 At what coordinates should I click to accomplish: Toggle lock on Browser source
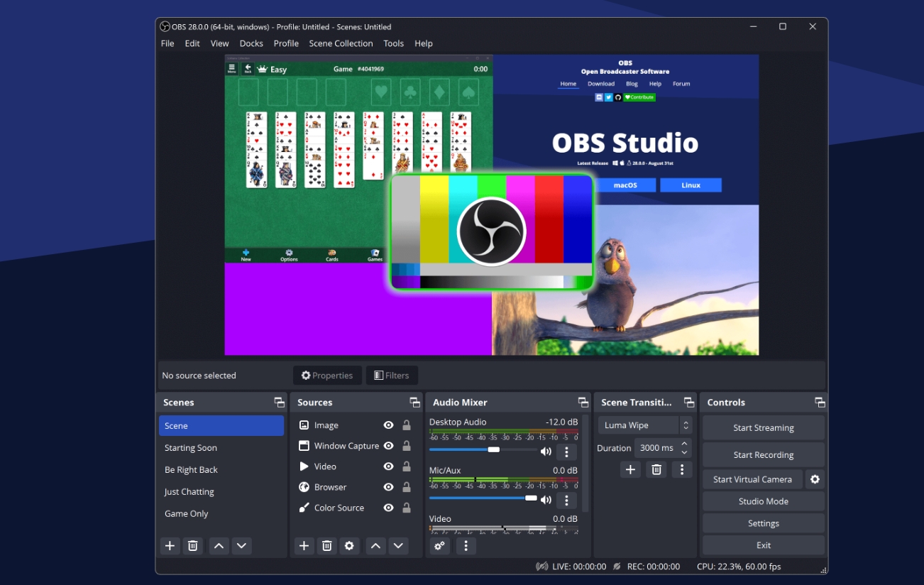pos(407,487)
